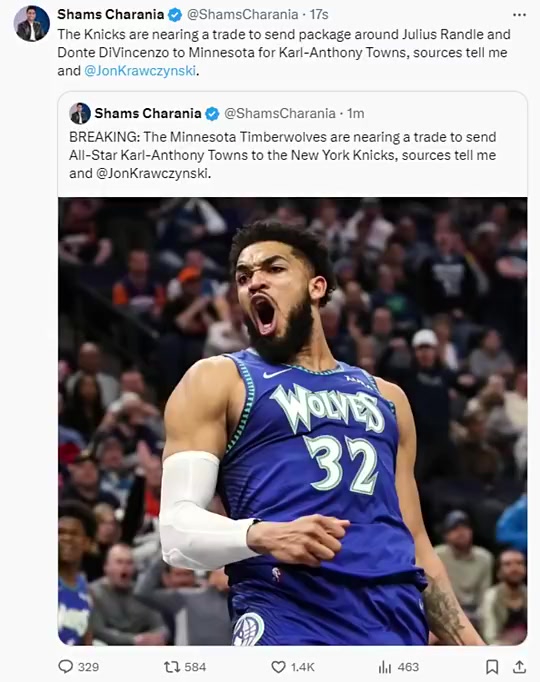Enlarge the Wolves 32 jersey photo
Screen dimensions: 540x682
point(293,421)
